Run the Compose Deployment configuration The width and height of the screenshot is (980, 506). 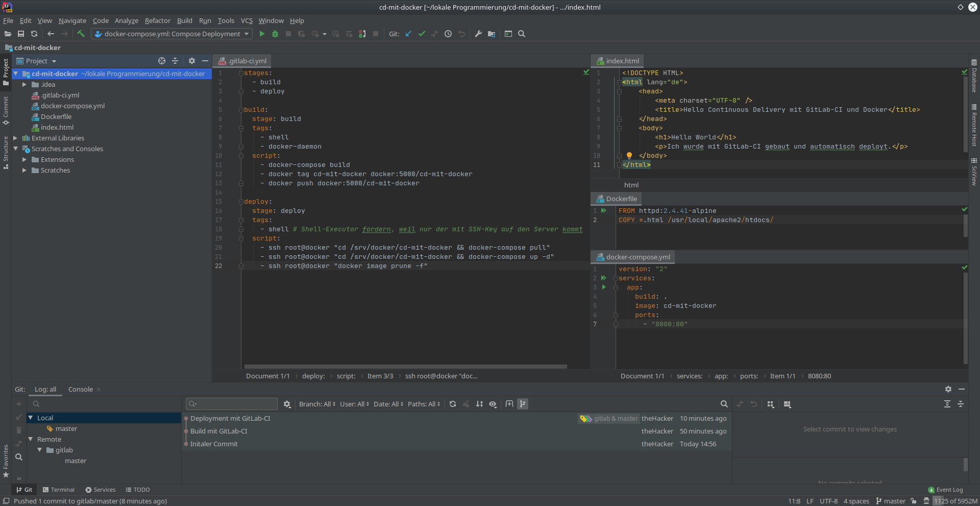pos(262,34)
